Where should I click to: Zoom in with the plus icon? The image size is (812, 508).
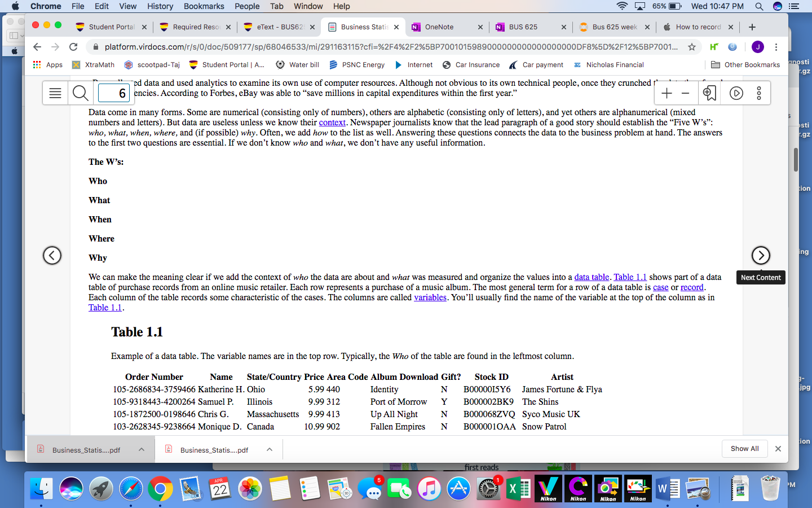click(667, 93)
